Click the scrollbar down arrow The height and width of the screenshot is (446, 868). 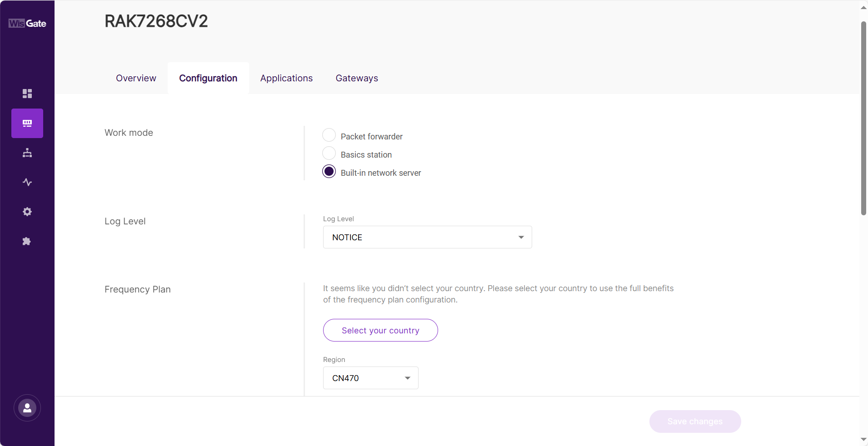[863, 439]
